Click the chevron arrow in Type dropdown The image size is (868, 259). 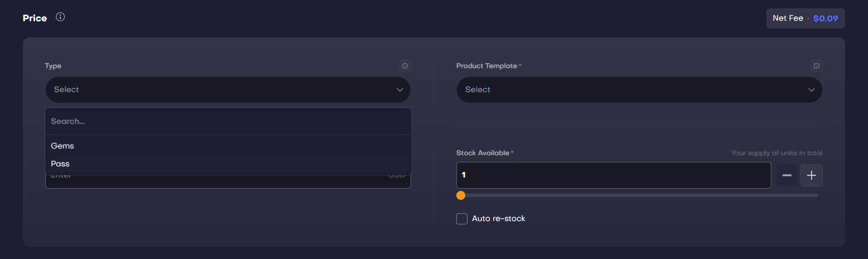coord(399,90)
